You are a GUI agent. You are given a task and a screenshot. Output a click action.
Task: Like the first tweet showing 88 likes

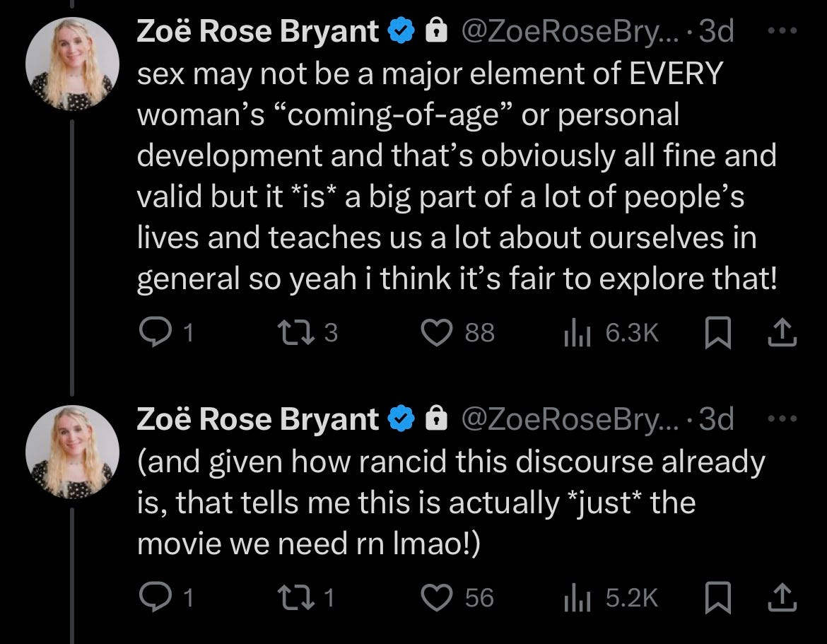438,332
